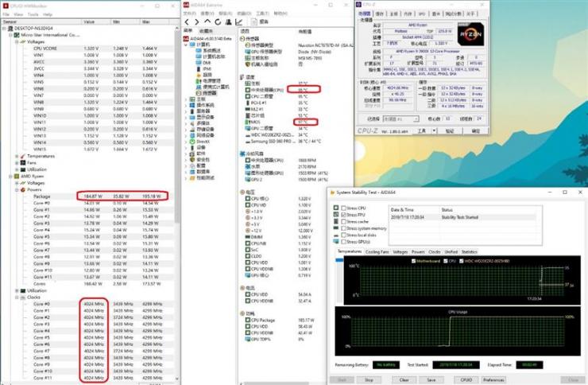Open the user icon in AIDA64 toolbar
The width and height of the screenshot is (588, 385).
(228, 22)
